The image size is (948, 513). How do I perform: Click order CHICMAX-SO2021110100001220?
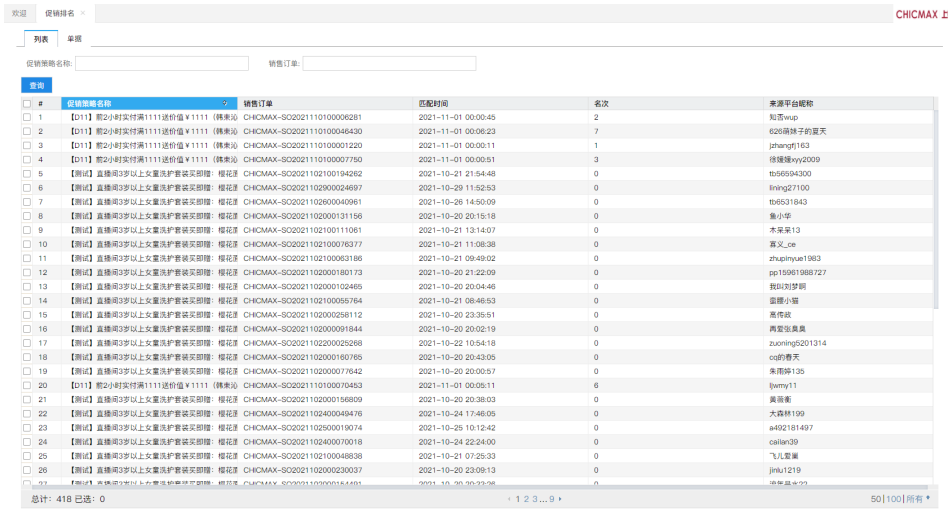(x=303, y=146)
